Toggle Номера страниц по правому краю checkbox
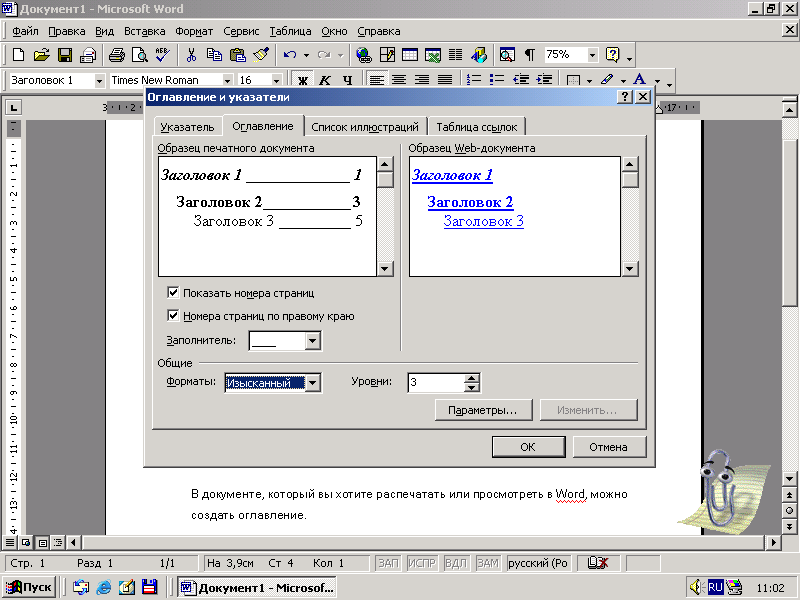The image size is (800, 600). [173, 316]
